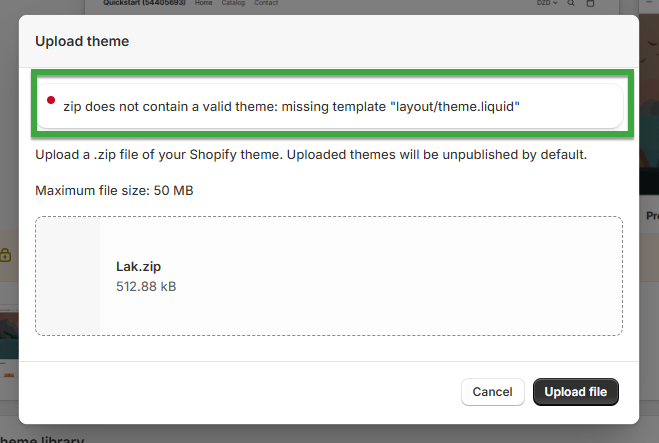Click the red error indicator dot
This screenshot has width=659, height=443.
pos(51,100)
